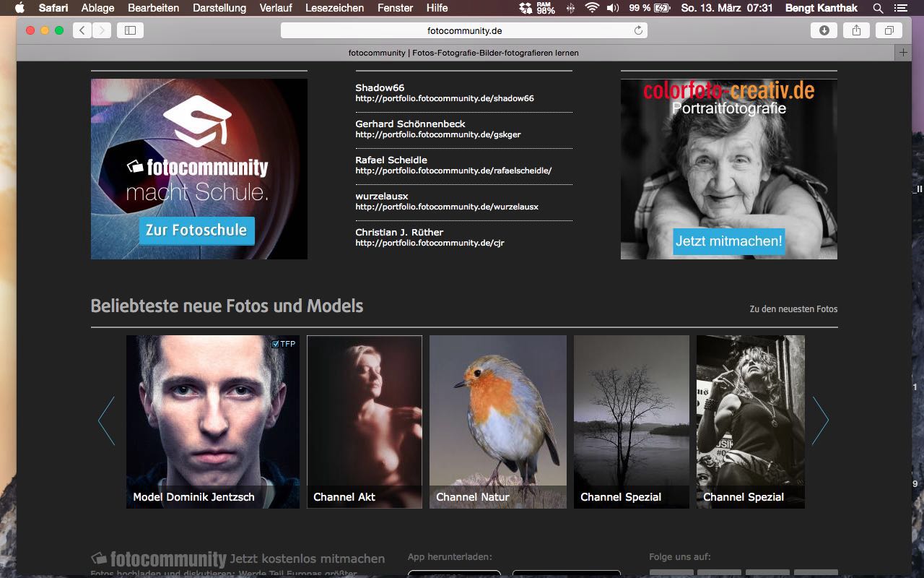
Task: Open the Model Dominik Jentzsch photo
Action: click(213, 422)
